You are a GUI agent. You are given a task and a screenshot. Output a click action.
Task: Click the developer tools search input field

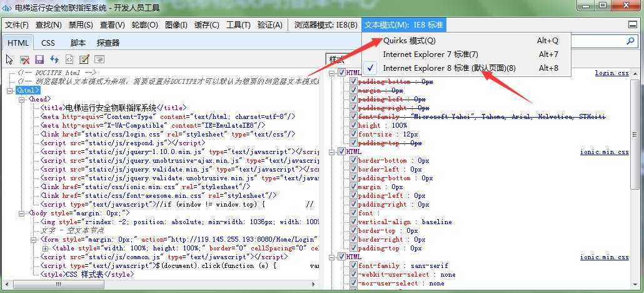[x=596, y=41]
